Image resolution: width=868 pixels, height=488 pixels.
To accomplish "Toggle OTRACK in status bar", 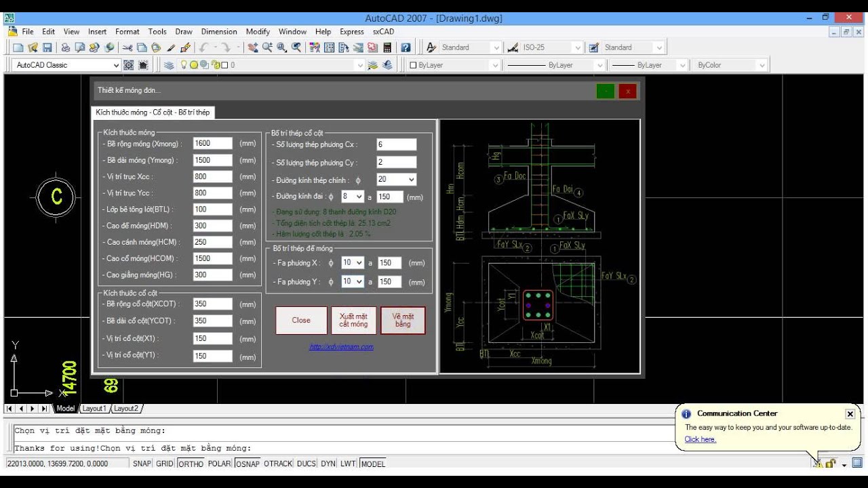I will (277, 464).
